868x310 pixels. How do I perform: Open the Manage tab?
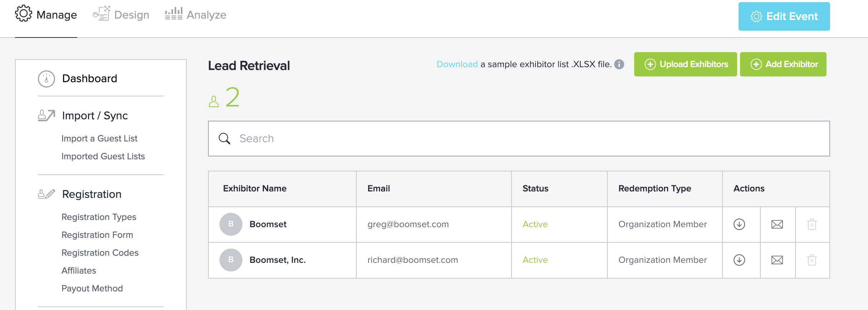click(x=46, y=15)
